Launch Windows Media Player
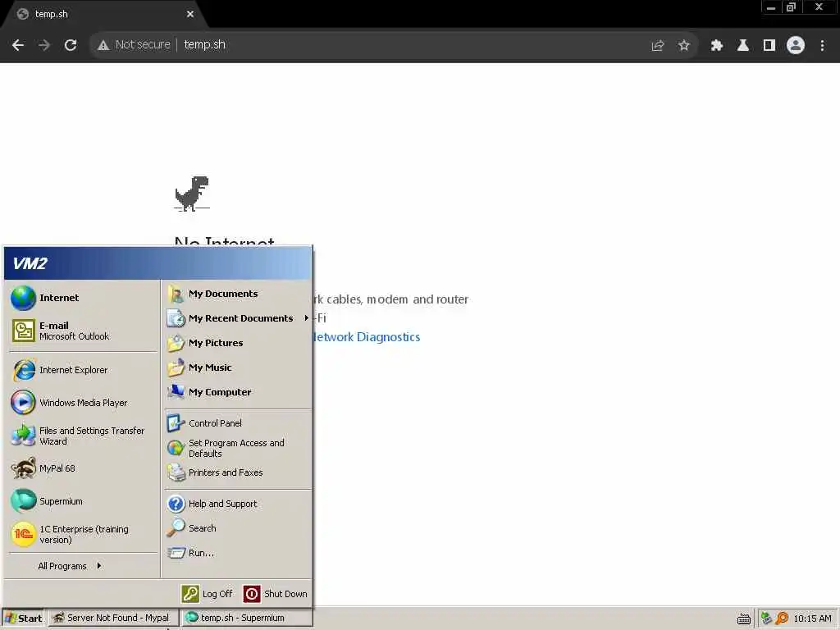Viewport: 840px width, 630px height. (83, 403)
